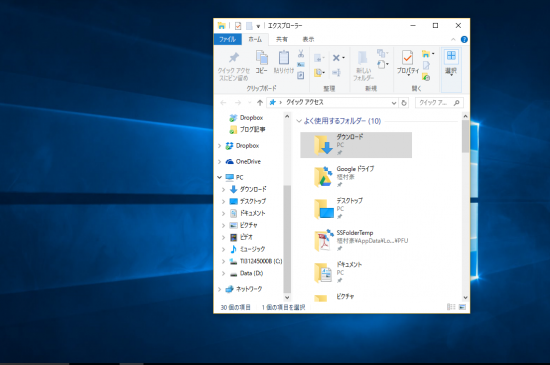This screenshot has height=365, width=550.
Task: Open the recent locations dropdown arrow
Action: [249, 103]
